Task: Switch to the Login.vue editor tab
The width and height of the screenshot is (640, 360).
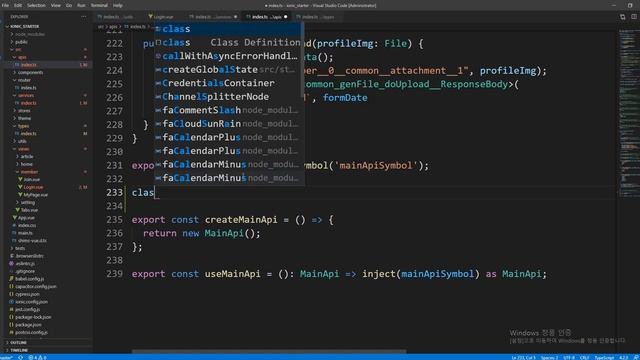Action: 163,17
